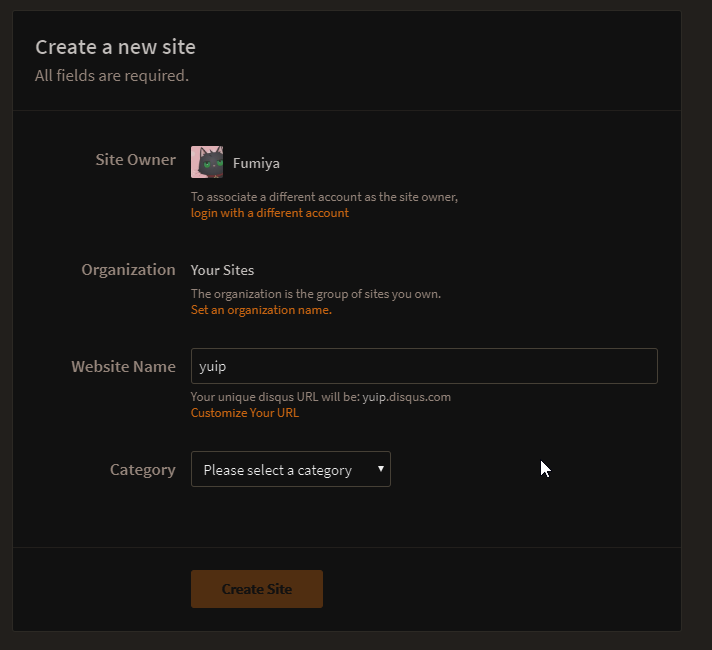
Task: Click the 'Website Name' field label
Action: pos(123,366)
